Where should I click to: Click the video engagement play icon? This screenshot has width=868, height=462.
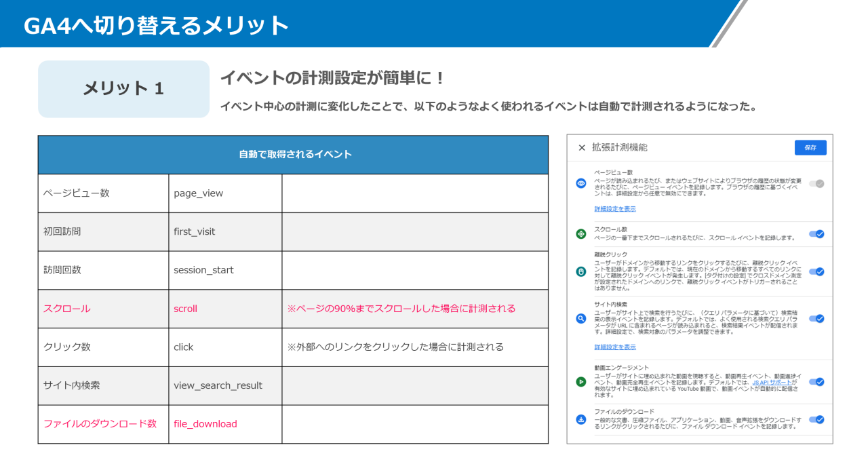[580, 381]
